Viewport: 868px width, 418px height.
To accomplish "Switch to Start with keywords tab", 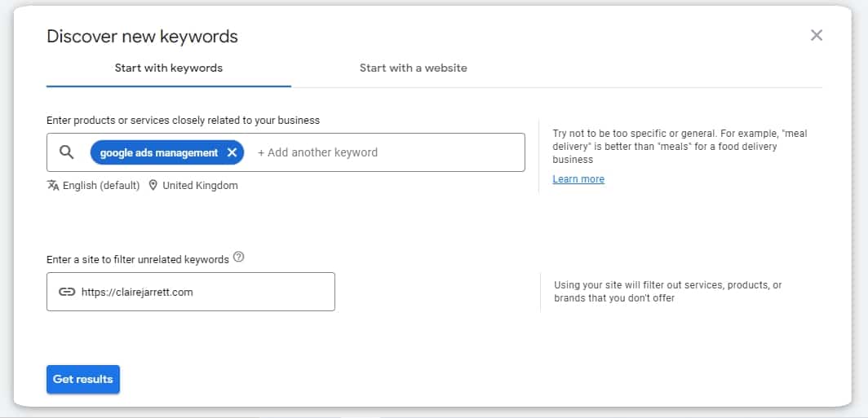I will tap(168, 68).
